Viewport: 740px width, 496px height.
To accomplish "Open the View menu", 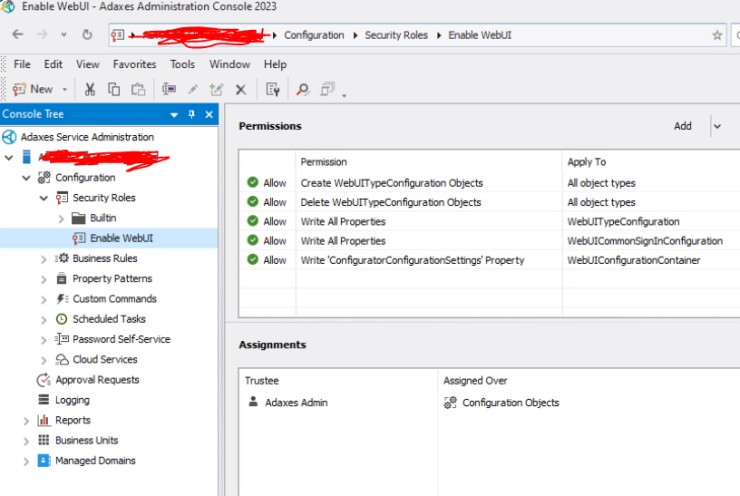I will pyautogui.click(x=88, y=64).
